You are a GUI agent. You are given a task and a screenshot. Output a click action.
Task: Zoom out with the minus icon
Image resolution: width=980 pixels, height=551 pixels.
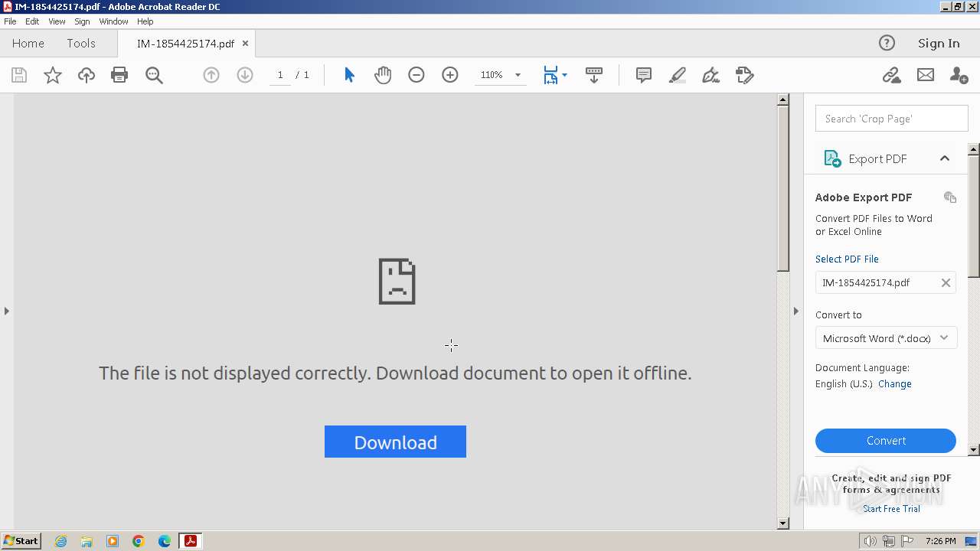416,75
